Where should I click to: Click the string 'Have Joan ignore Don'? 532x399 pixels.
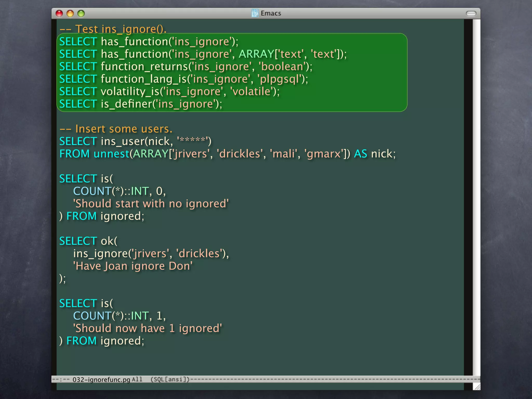[x=133, y=266]
